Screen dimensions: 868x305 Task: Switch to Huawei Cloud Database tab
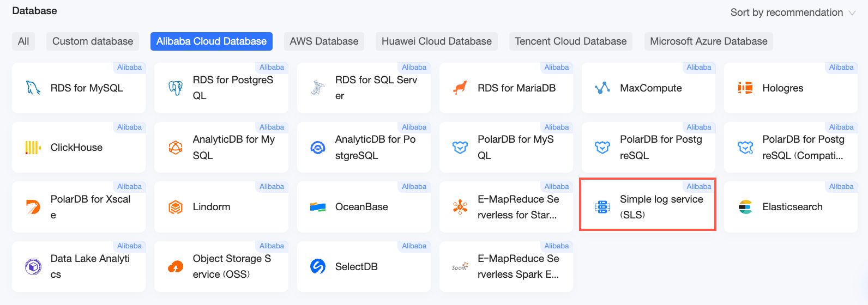[x=437, y=41]
